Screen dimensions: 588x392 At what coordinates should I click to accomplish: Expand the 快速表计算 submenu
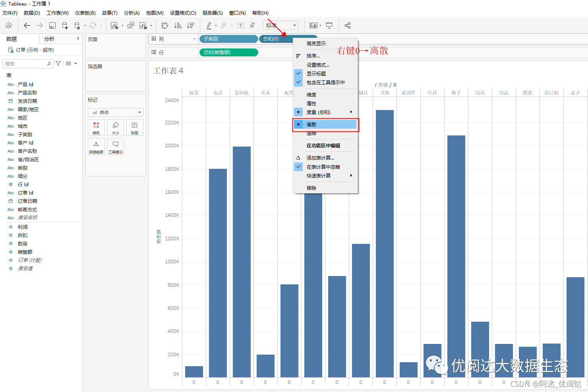325,176
